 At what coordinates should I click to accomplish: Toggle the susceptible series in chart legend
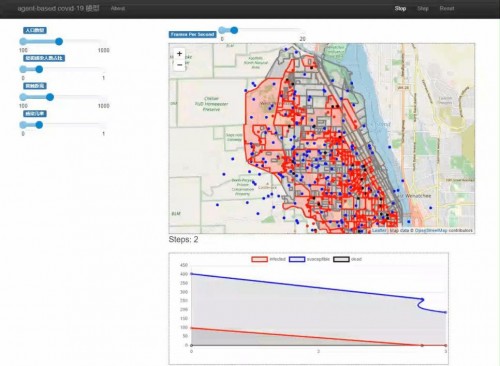pyautogui.click(x=309, y=259)
